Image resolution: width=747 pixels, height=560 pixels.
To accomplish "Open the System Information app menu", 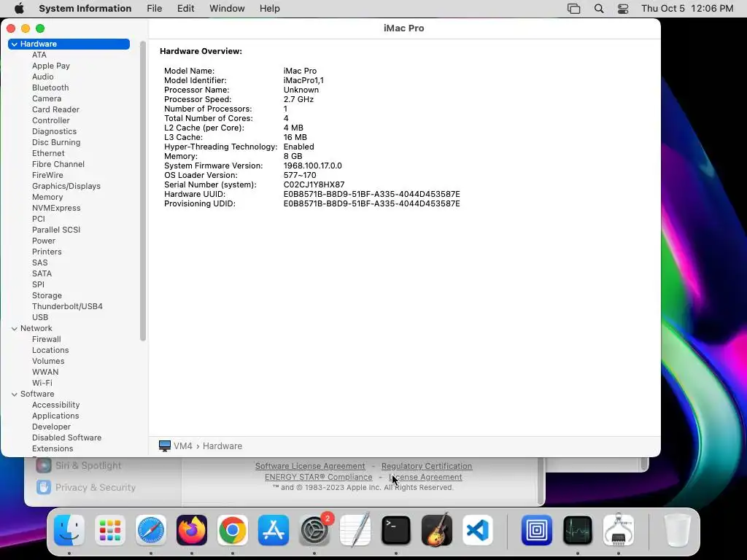I will point(85,9).
